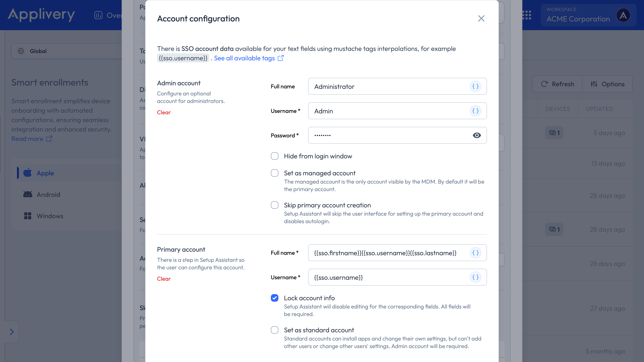Open the See all available tags link
Image resolution: width=644 pixels, height=362 pixels.
click(x=244, y=58)
